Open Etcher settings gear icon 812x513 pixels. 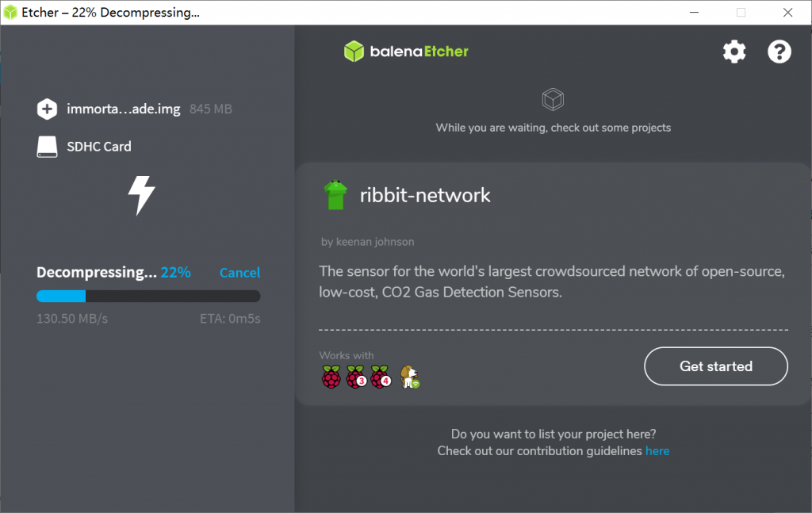point(734,52)
